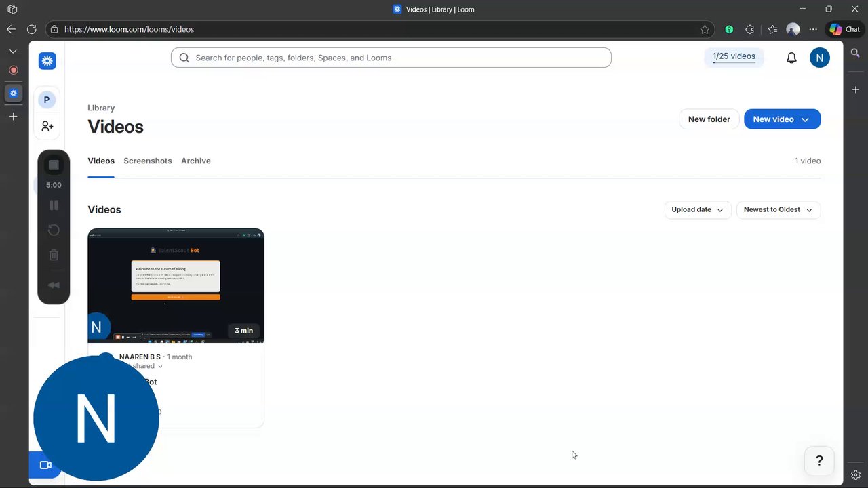Switch to the Videos tab

(x=101, y=161)
